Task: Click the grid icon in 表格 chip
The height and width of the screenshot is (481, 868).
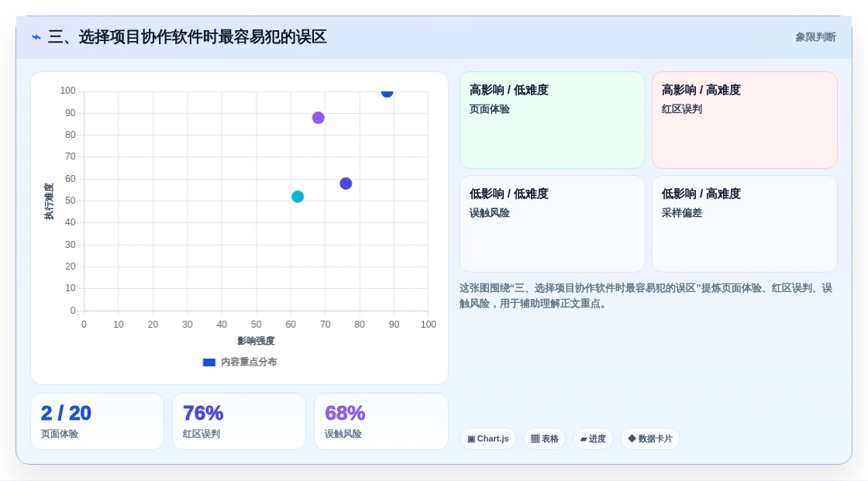Action: (535, 439)
